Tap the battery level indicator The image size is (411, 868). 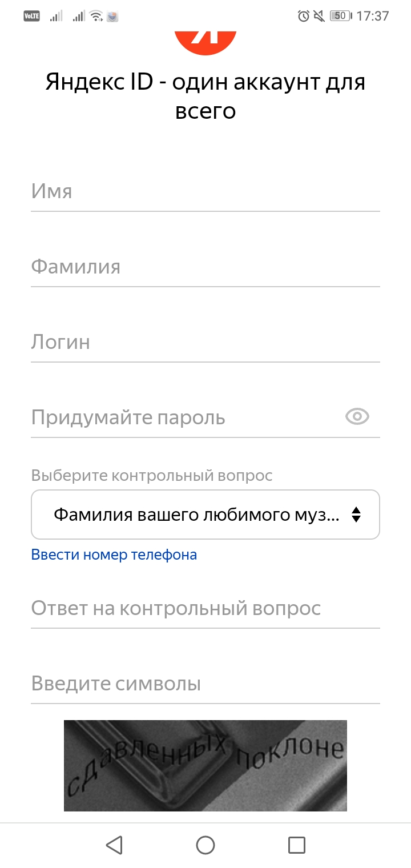coord(341,16)
